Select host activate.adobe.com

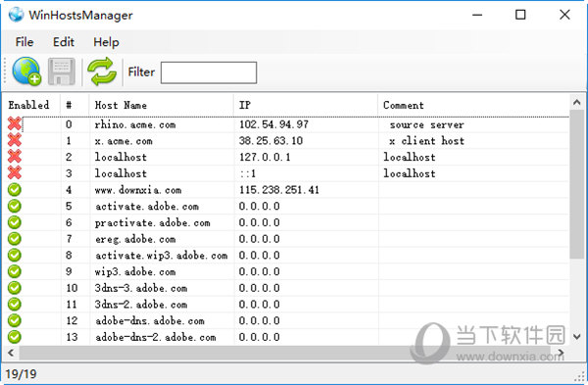(x=147, y=206)
